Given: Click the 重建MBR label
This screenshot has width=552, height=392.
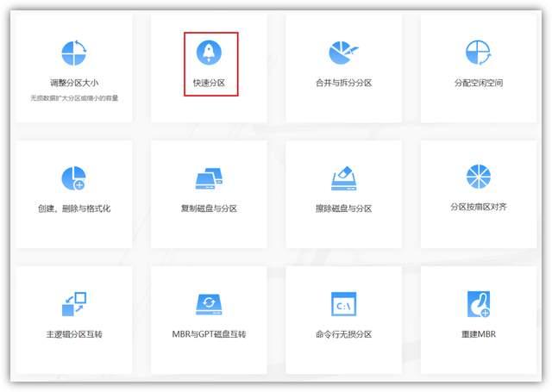Looking at the screenshot, I should click(479, 334).
